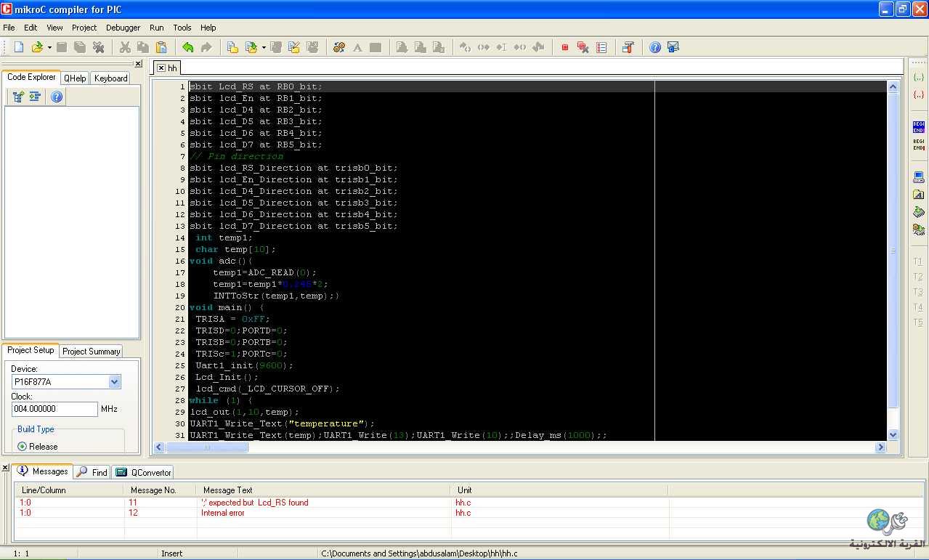
Task: Click the Options hammer tool icon
Action: (628, 47)
